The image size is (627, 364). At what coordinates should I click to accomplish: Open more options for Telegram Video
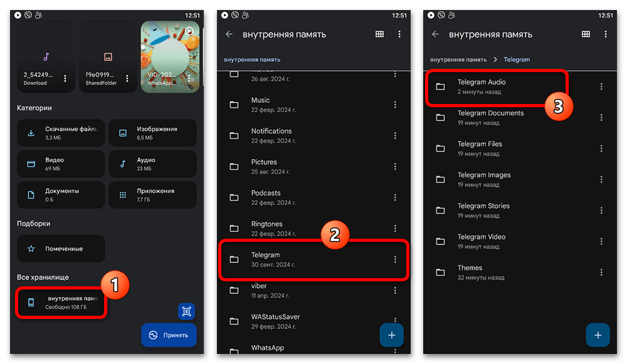601,241
